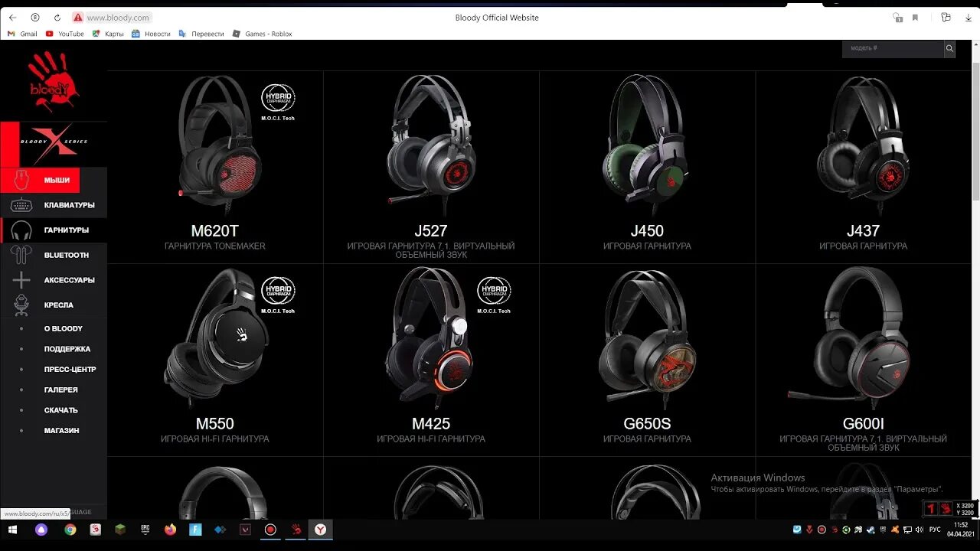Click Hybrid Diaphragm badge on M425
This screenshot has height=551, width=980.
point(494,295)
